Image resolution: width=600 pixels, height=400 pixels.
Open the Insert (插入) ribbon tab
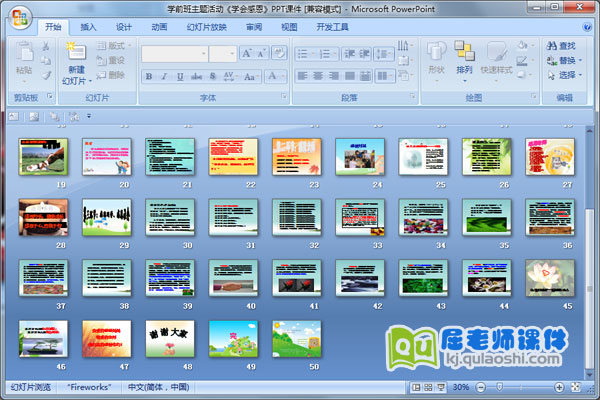tap(89, 28)
